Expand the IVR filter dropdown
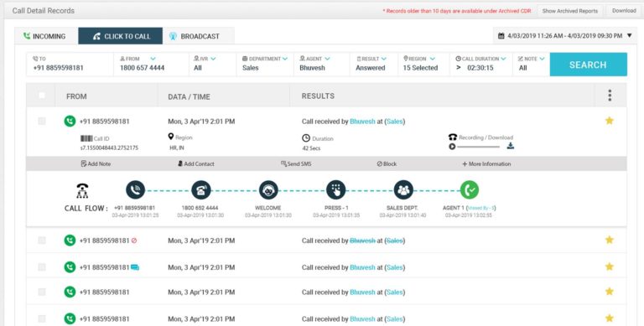 tap(213, 59)
